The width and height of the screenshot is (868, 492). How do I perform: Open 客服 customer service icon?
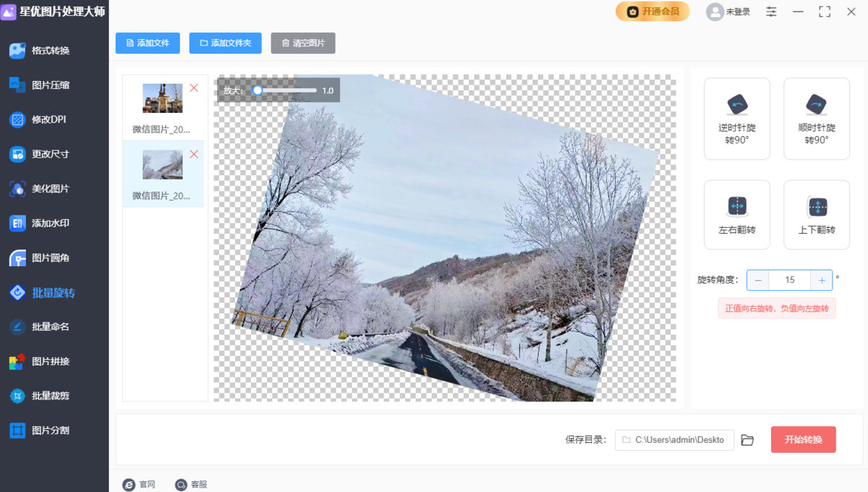(x=181, y=485)
